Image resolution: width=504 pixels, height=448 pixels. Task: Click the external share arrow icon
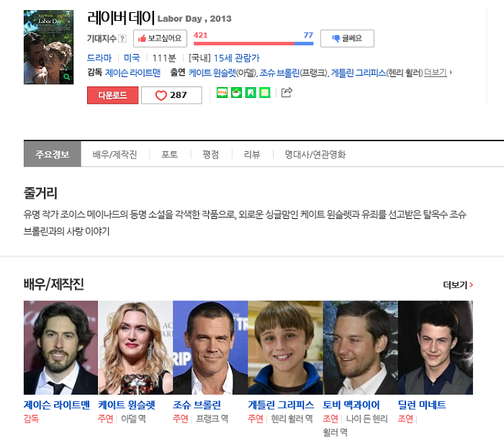[287, 92]
